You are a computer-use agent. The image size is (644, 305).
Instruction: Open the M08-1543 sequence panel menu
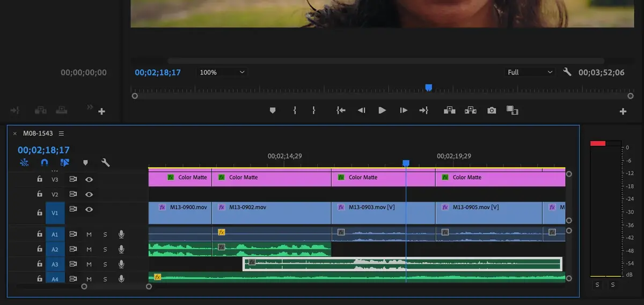coord(61,133)
